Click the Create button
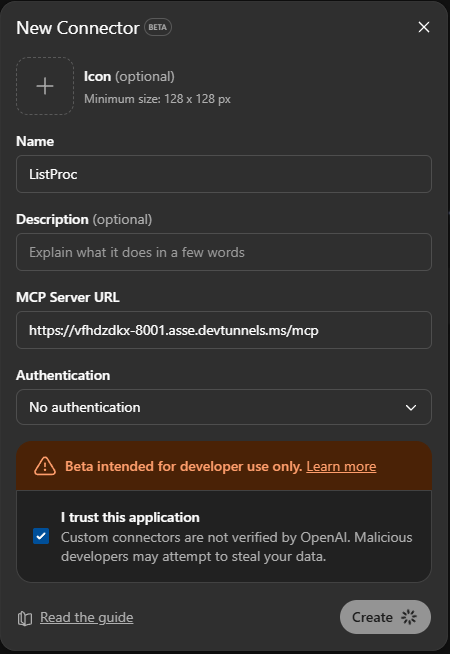Screen dimensions: 450x654 pyautogui.click(x=385, y=617)
